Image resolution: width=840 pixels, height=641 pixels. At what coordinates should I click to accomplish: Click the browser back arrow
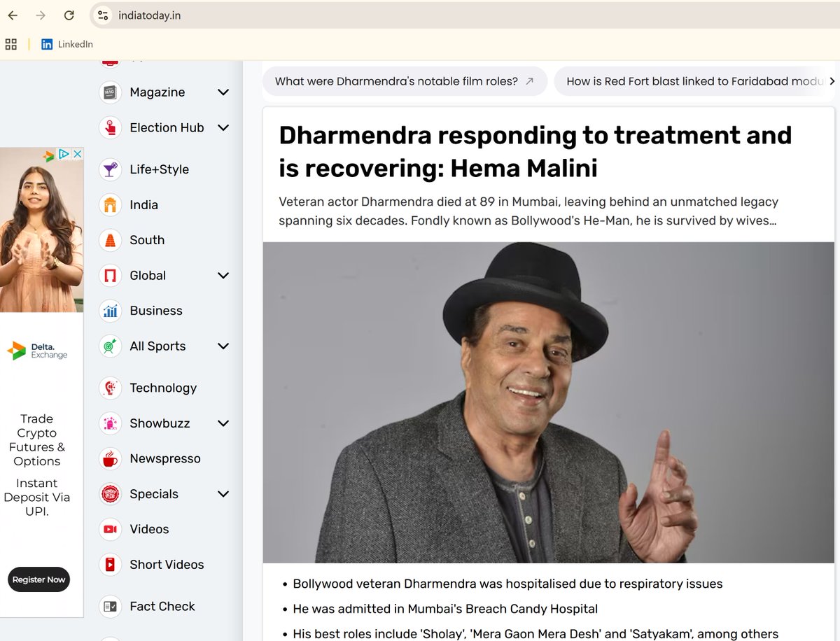13,15
